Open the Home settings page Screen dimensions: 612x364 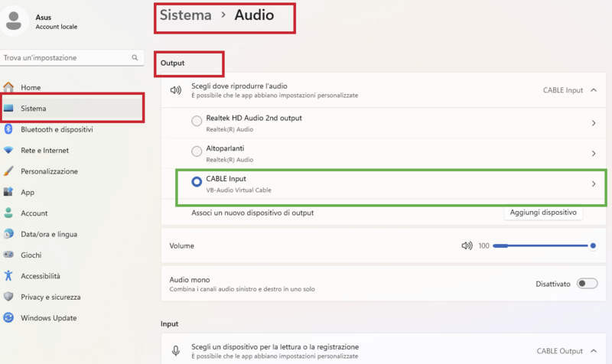[31, 88]
